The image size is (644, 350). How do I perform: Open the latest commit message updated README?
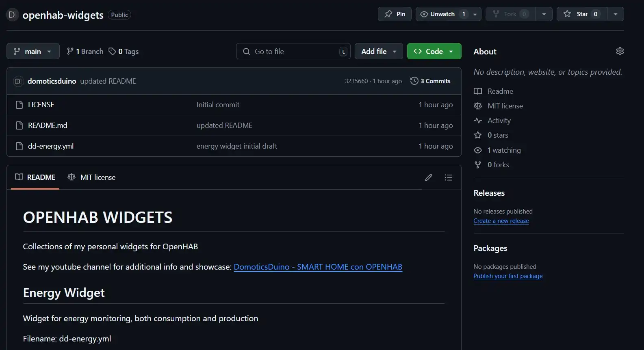108,81
